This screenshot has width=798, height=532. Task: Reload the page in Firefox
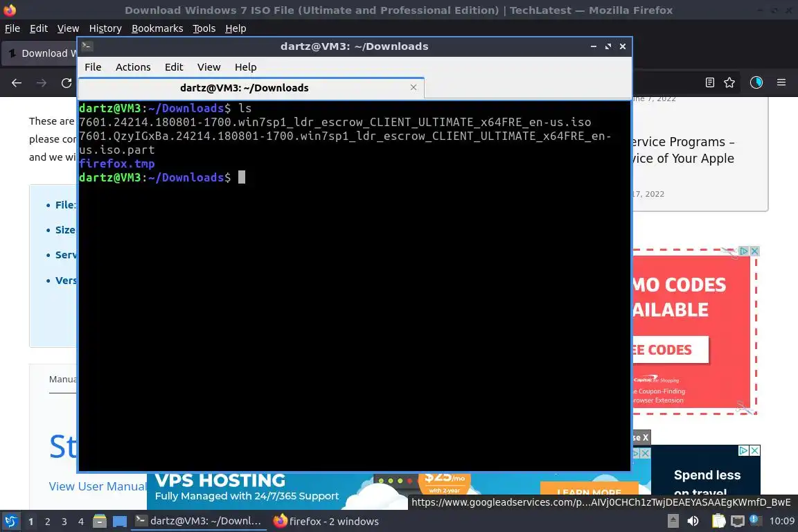point(66,83)
